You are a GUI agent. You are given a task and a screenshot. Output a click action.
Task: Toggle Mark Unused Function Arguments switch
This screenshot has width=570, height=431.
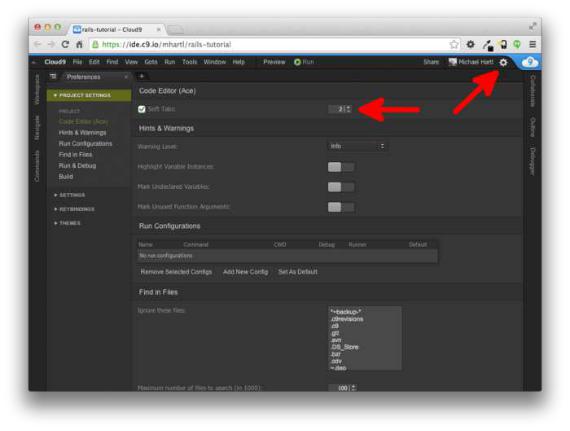341,207
